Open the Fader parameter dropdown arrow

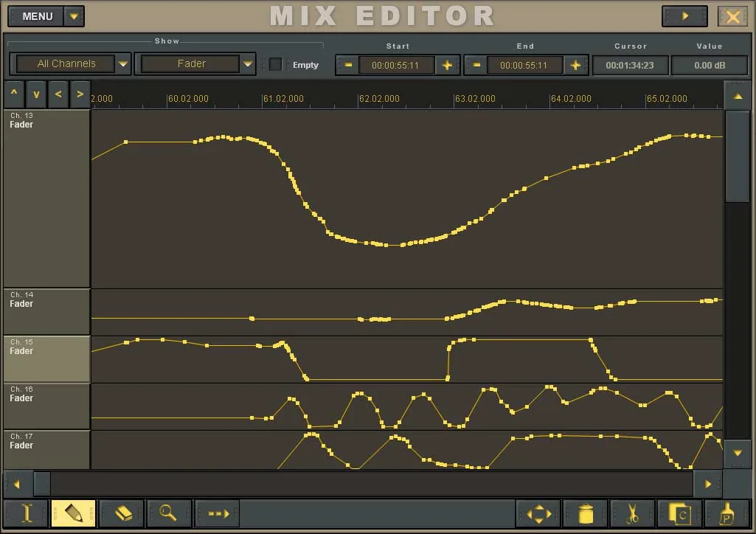click(248, 63)
